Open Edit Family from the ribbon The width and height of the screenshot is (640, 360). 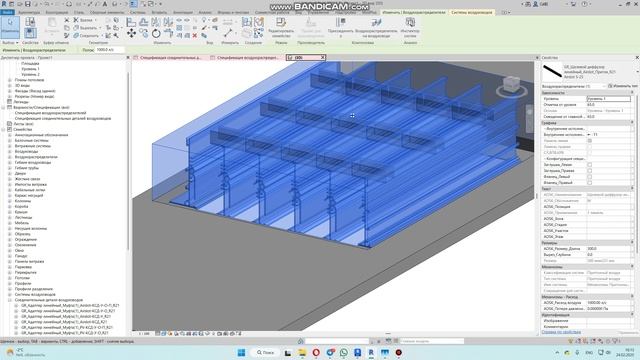point(281,27)
